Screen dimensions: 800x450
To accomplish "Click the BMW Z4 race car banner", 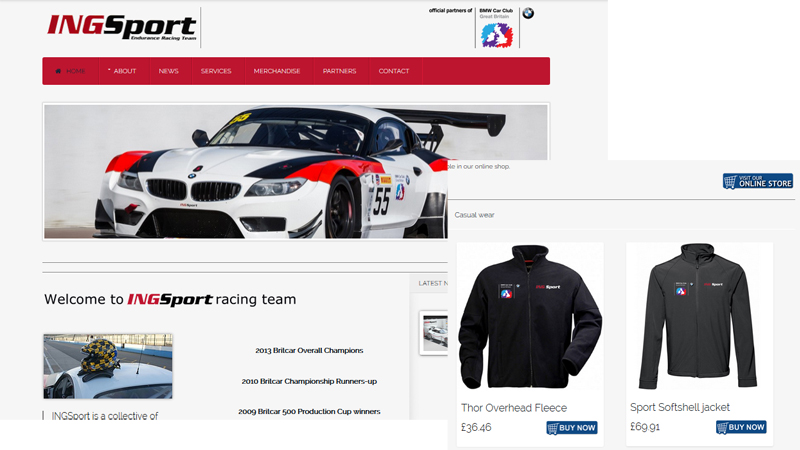I will click(246, 171).
